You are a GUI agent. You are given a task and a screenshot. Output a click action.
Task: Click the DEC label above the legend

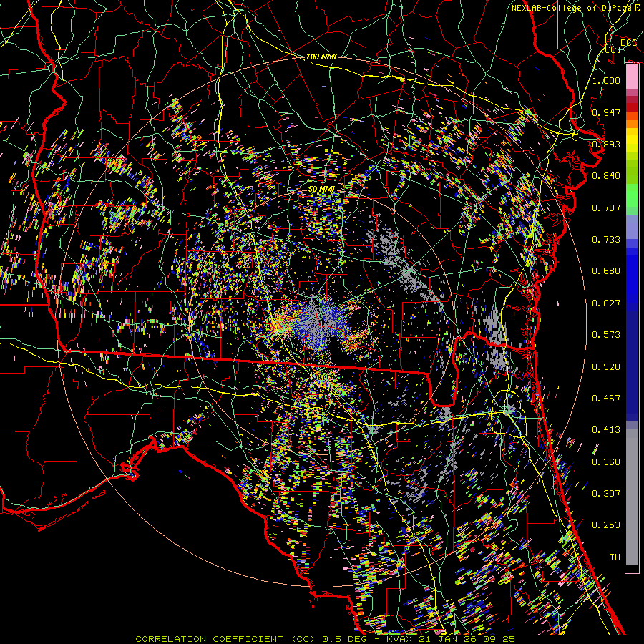pos(628,43)
